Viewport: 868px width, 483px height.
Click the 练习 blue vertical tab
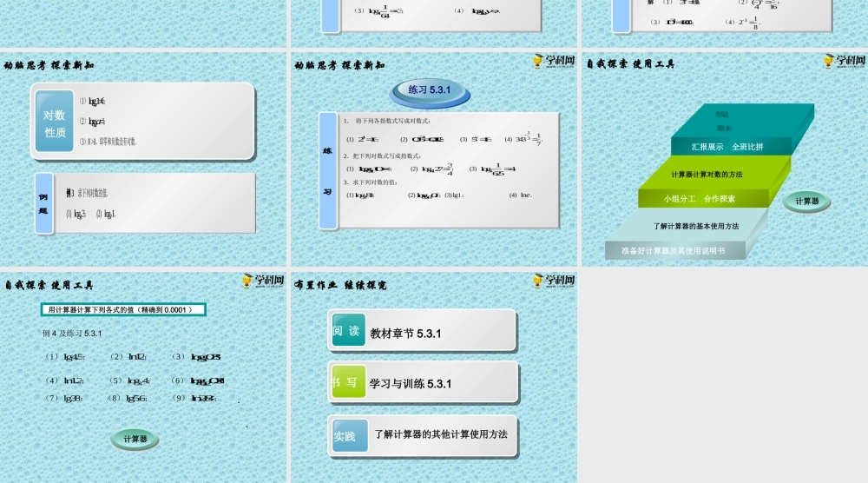(x=328, y=171)
